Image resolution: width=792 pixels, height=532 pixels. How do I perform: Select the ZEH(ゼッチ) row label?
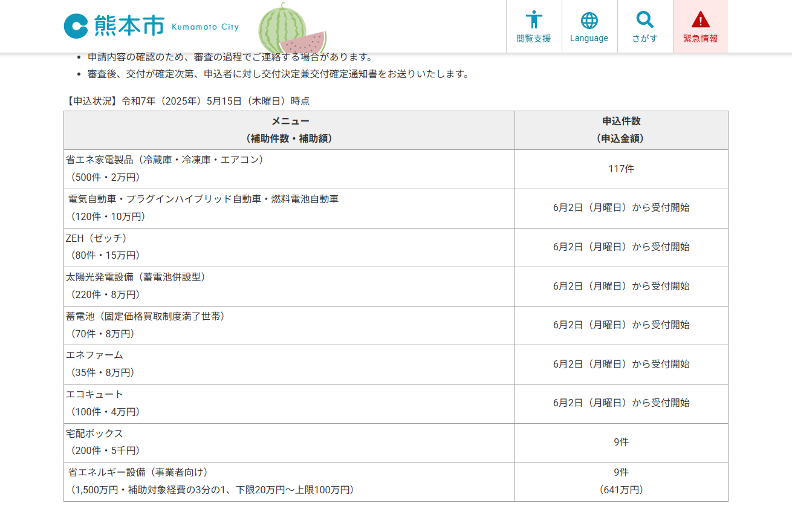tap(97, 238)
